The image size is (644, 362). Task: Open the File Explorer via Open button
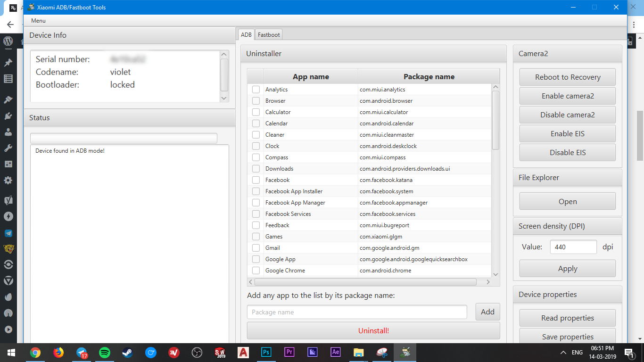pos(568,201)
